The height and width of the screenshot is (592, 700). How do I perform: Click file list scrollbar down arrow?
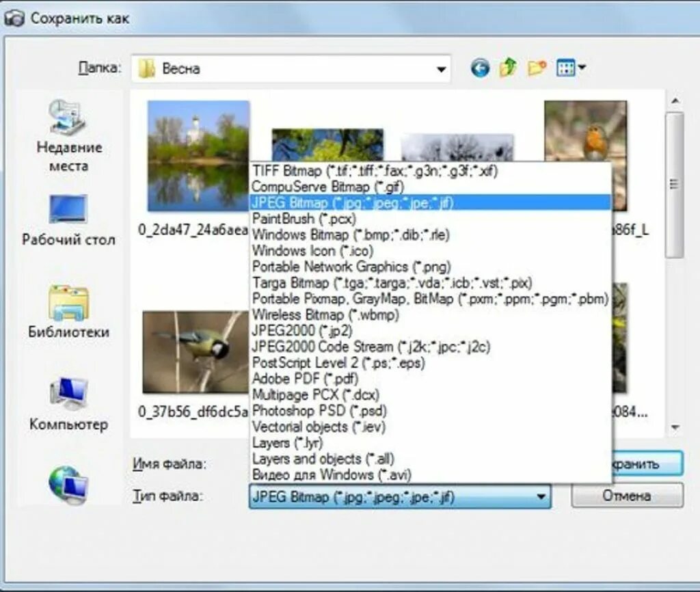click(x=675, y=428)
